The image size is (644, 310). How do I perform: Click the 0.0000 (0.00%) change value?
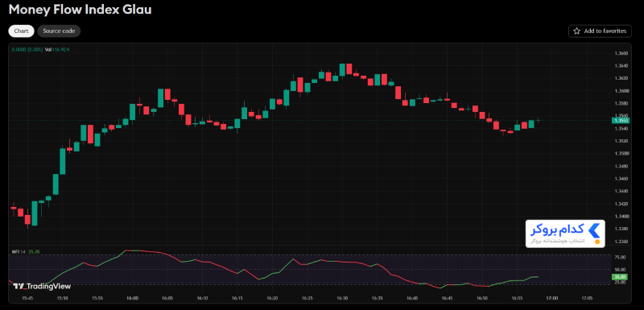[x=27, y=49]
